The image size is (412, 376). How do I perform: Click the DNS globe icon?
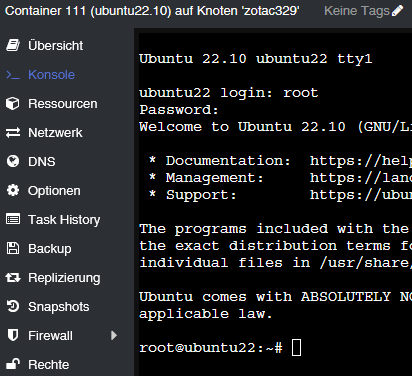pos(13,162)
